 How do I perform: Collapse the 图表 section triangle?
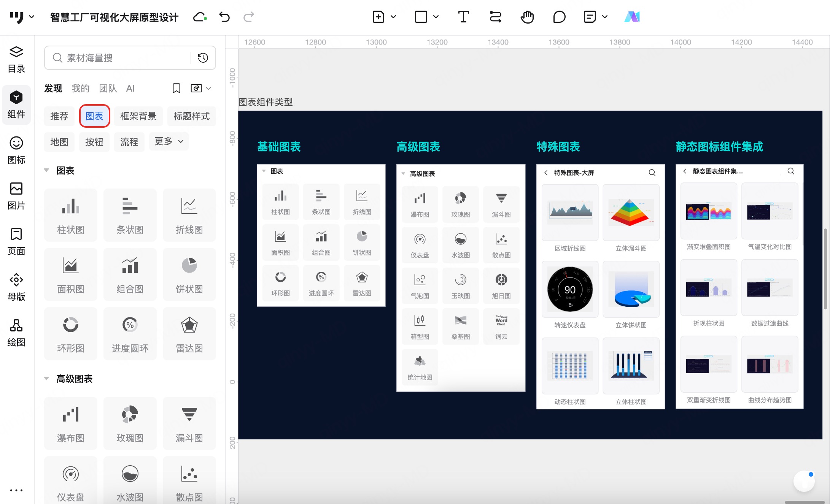(46, 170)
